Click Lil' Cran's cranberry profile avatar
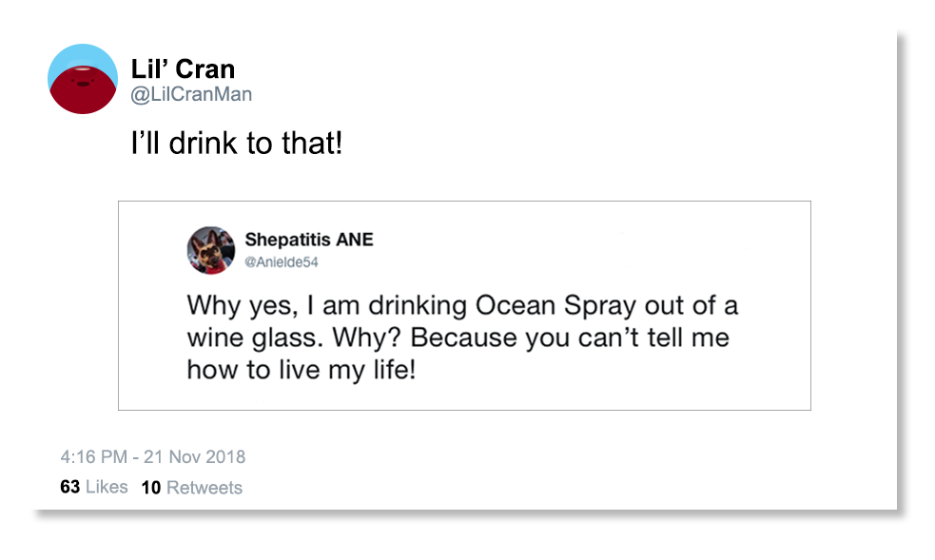This screenshot has width=935, height=560. tap(83, 79)
